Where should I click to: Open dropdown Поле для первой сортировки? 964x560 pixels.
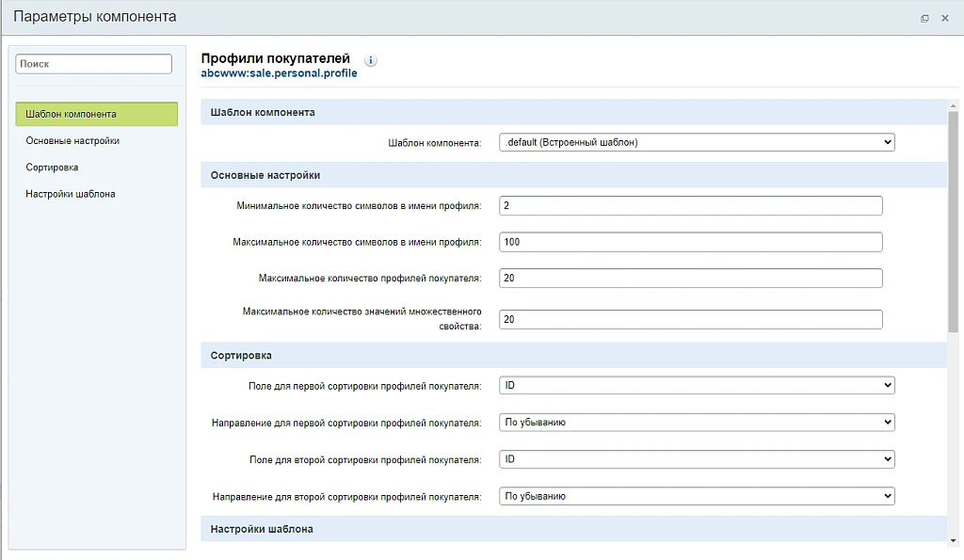click(x=697, y=386)
